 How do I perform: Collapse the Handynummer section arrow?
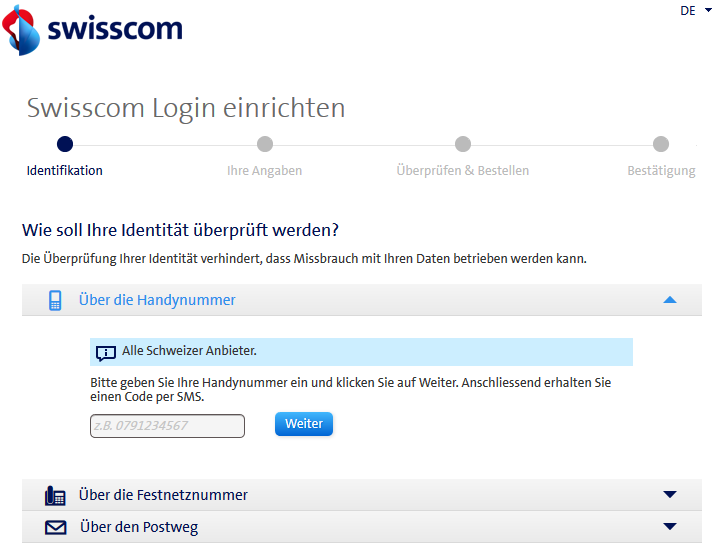point(670,300)
